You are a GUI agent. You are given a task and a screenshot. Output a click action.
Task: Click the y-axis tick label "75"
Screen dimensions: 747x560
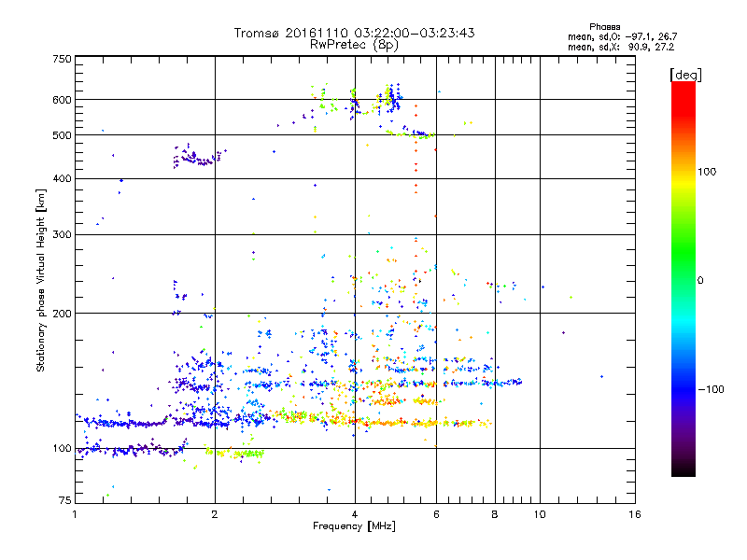tap(65, 500)
